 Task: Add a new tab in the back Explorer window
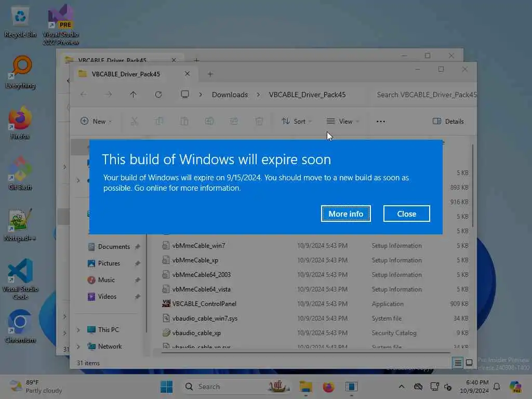tap(196, 60)
